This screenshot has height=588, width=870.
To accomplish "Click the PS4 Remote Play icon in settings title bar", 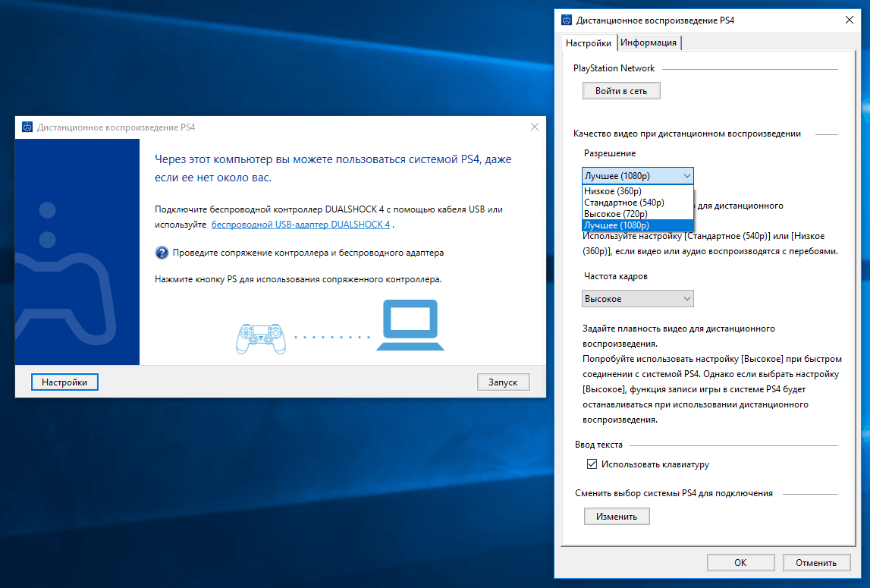I will click(x=566, y=20).
